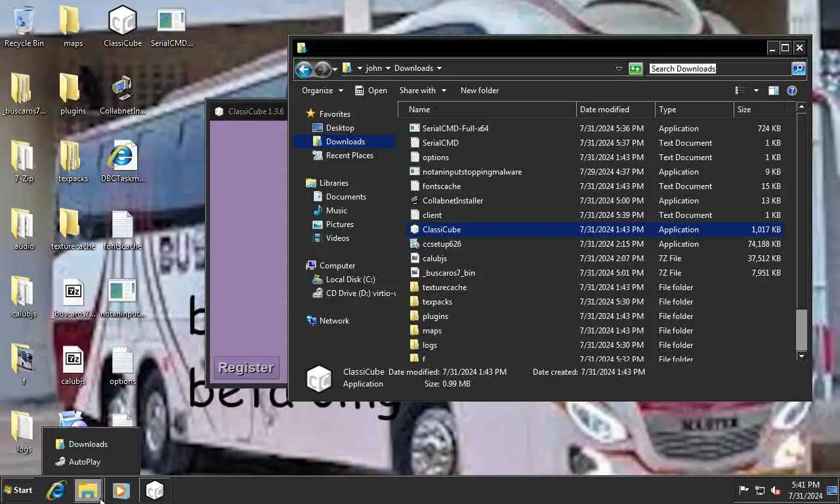Select the ccsetup626 application file
Screen dimensions: 840x504
click(x=594, y=244)
